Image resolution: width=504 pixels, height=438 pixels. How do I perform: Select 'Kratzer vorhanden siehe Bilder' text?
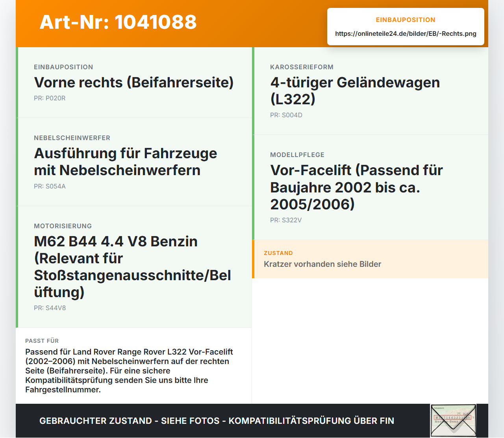tap(322, 264)
